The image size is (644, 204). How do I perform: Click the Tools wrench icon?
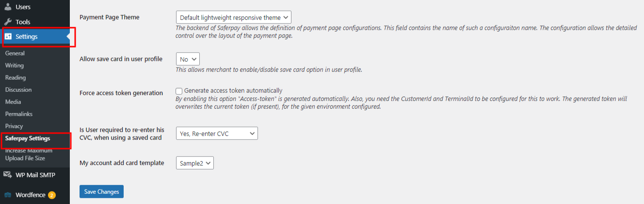click(x=8, y=22)
